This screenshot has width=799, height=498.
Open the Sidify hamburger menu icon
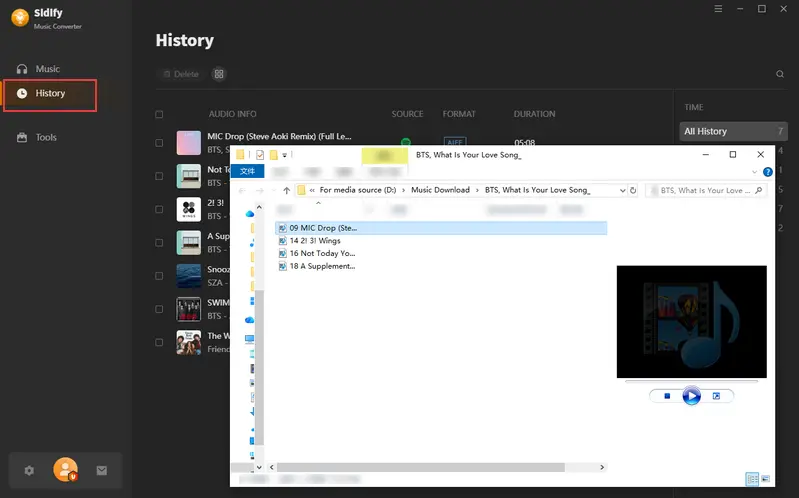718,9
